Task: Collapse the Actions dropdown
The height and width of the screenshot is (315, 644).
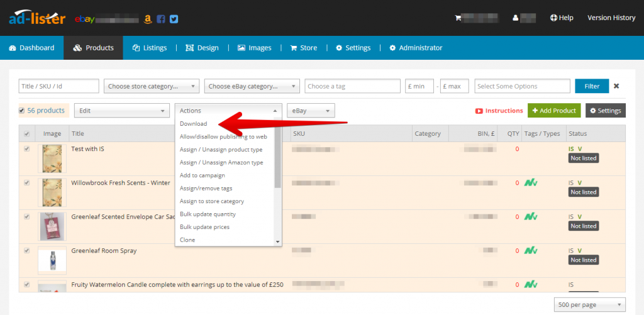Action: [228, 111]
